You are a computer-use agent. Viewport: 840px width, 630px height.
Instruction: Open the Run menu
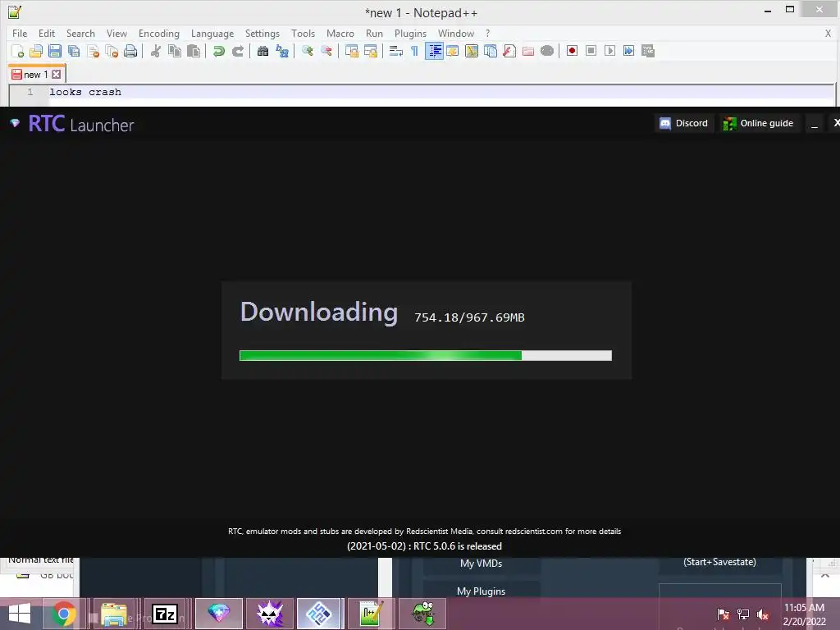(374, 33)
